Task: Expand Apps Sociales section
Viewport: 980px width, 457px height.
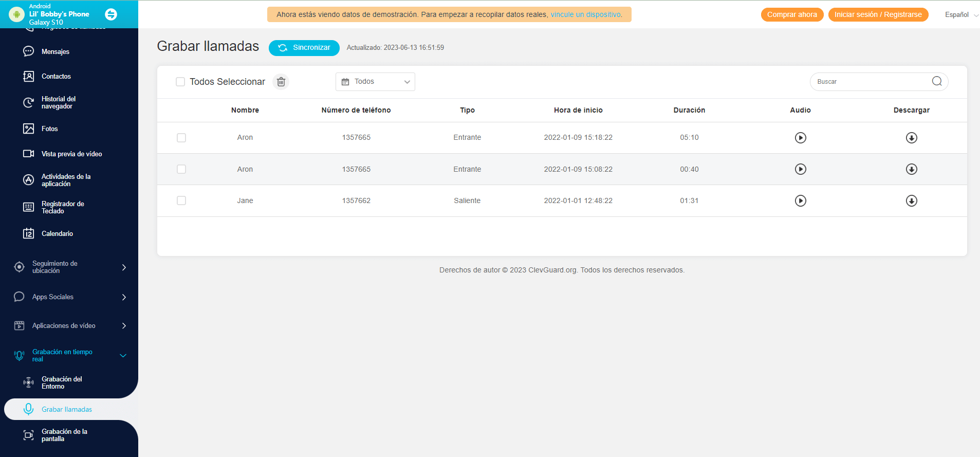Action: coord(124,297)
